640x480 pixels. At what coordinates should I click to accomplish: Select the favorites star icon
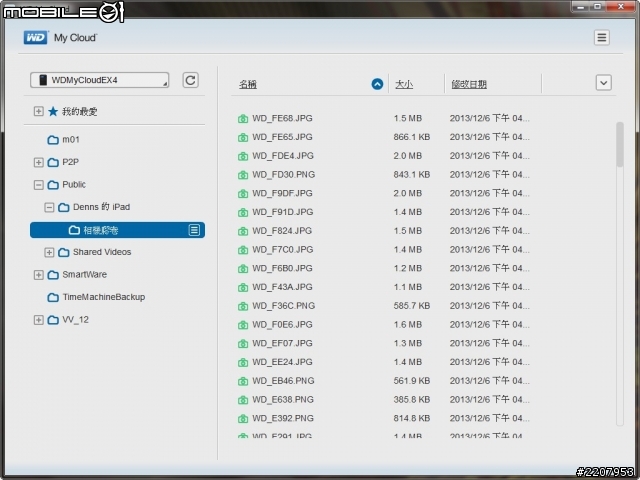pyautogui.click(x=53, y=111)
